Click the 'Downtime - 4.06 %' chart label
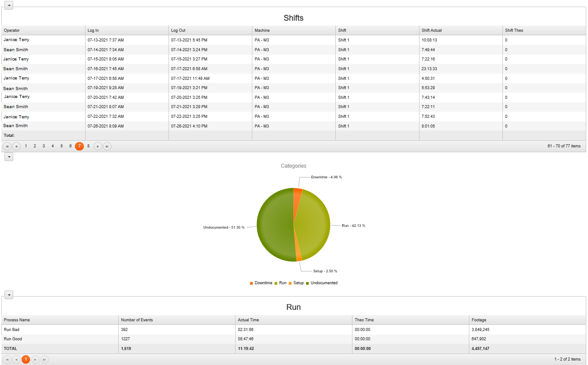 point(326,177)
